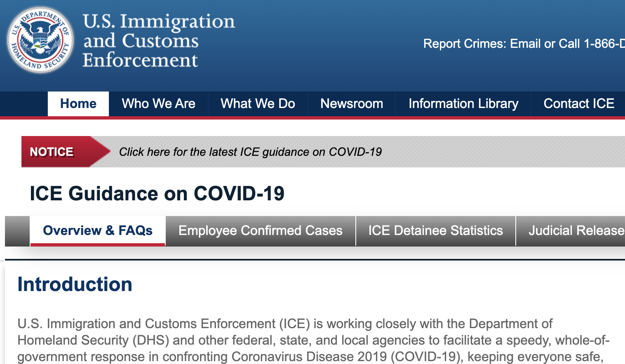Go to the Home navigation item
Viewport: 625px width, 364px height.
(78, 103)
